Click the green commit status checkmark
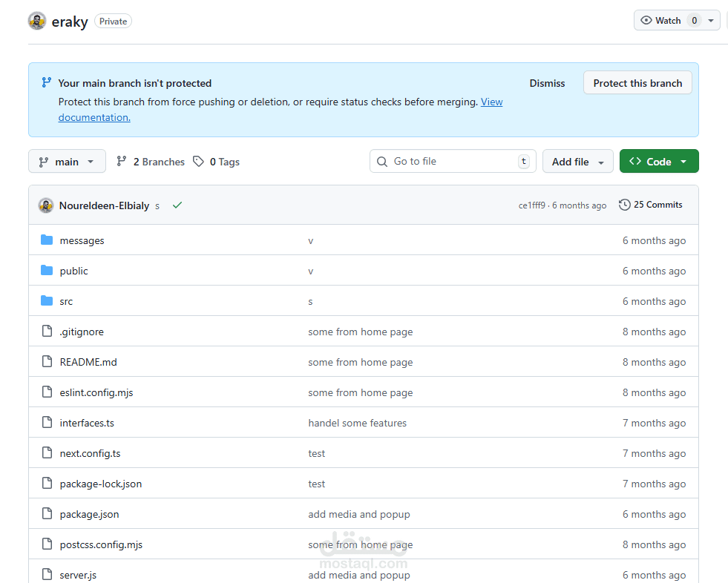Image resolution: width=728 pixels, height=583 pixels. pyautogui.click(x=177, y=205)
